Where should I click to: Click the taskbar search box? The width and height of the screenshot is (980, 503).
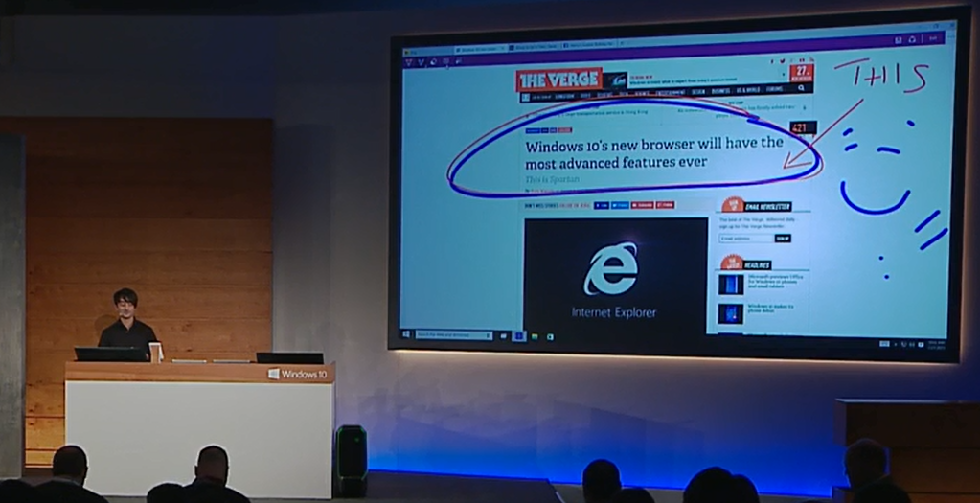[454, 335]
